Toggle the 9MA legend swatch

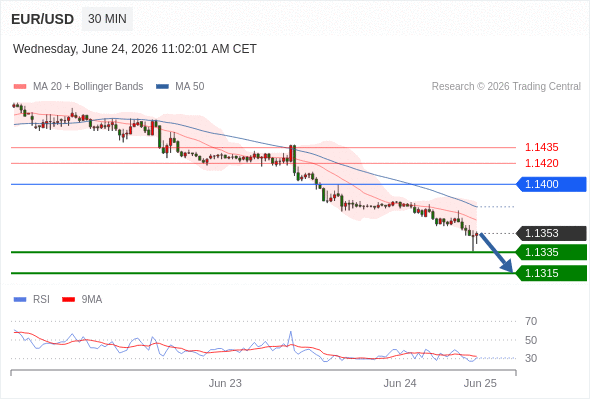pos(68,300)
